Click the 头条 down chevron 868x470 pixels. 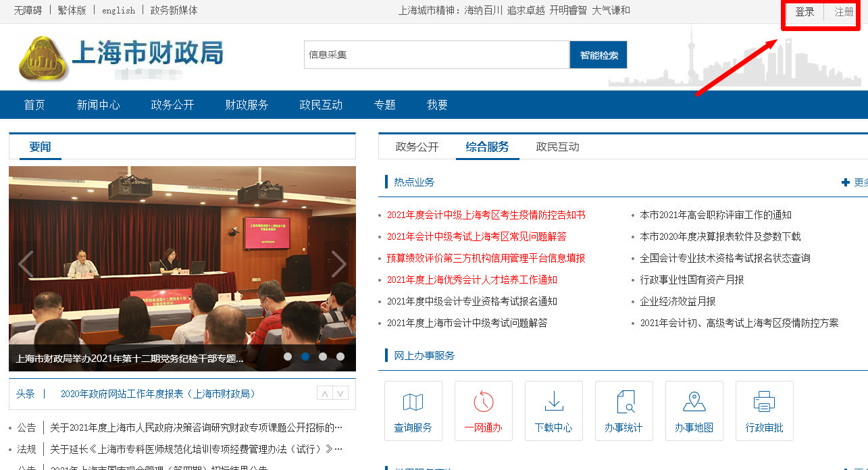coord(340,392)
